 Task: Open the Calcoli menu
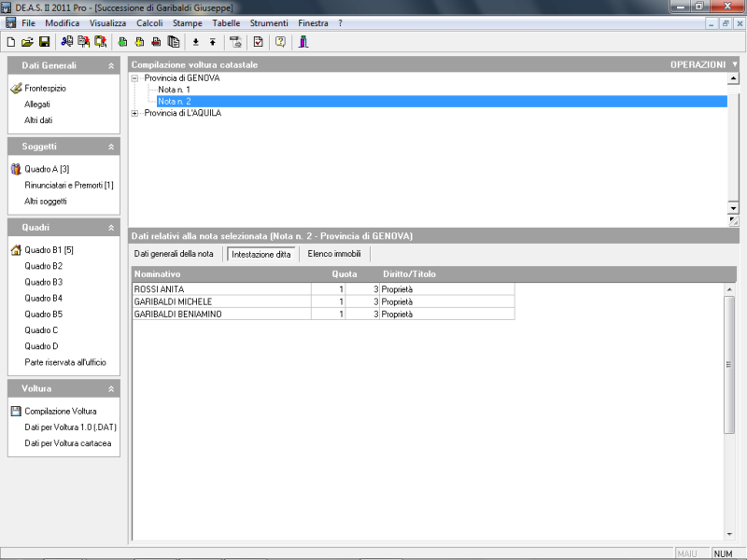tap(149, 23)
